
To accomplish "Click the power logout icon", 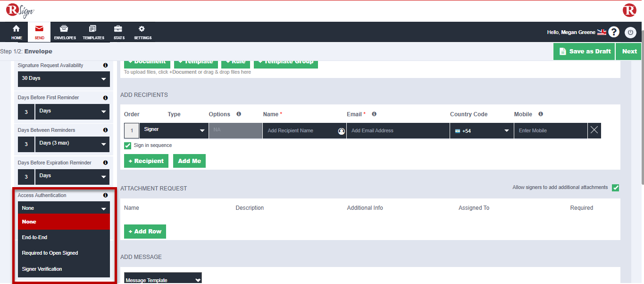I will pyautogui.click(x=630, y=33).
